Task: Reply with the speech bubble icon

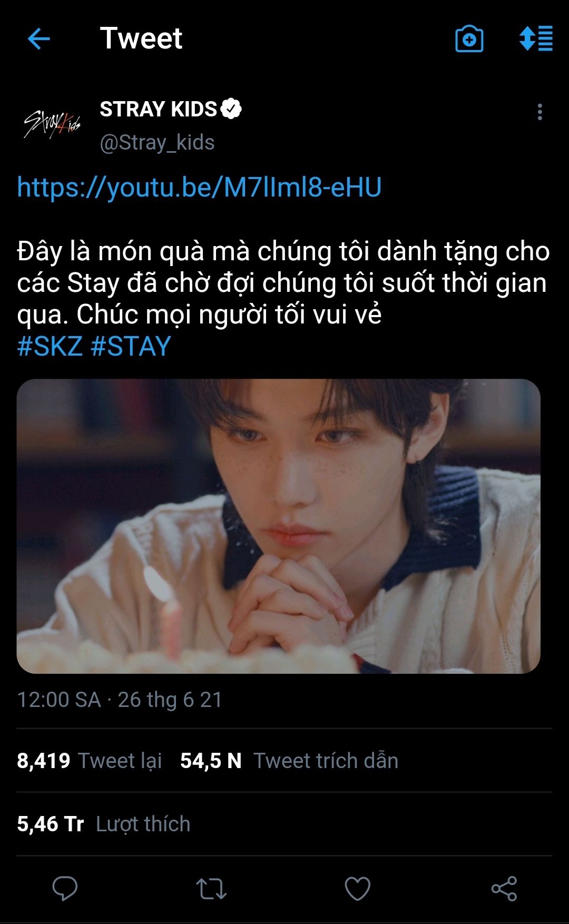Action: pyautogui.click(x=65, y=889)
